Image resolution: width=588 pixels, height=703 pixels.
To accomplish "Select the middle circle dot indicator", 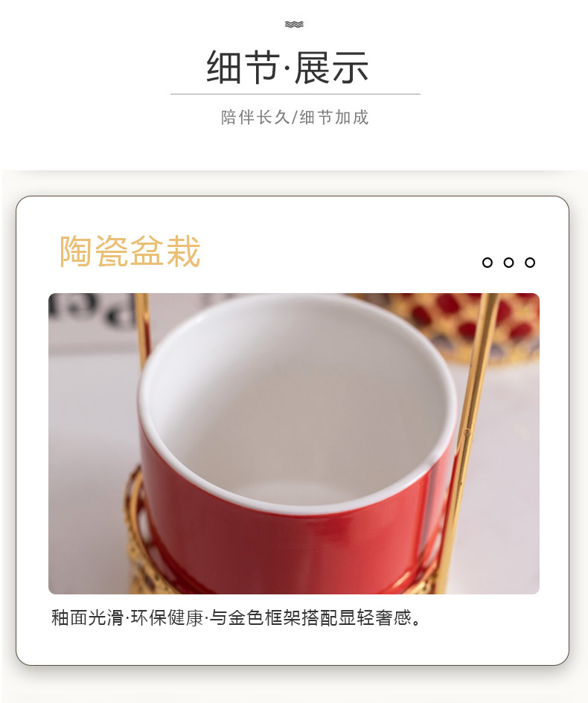I will pyautogui.click(x=508, y=263).
